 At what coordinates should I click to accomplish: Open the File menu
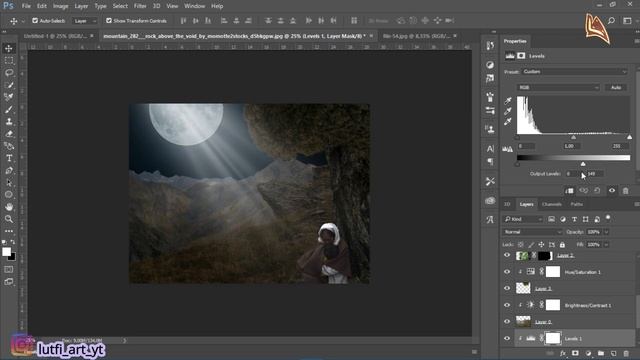point(26,6)
